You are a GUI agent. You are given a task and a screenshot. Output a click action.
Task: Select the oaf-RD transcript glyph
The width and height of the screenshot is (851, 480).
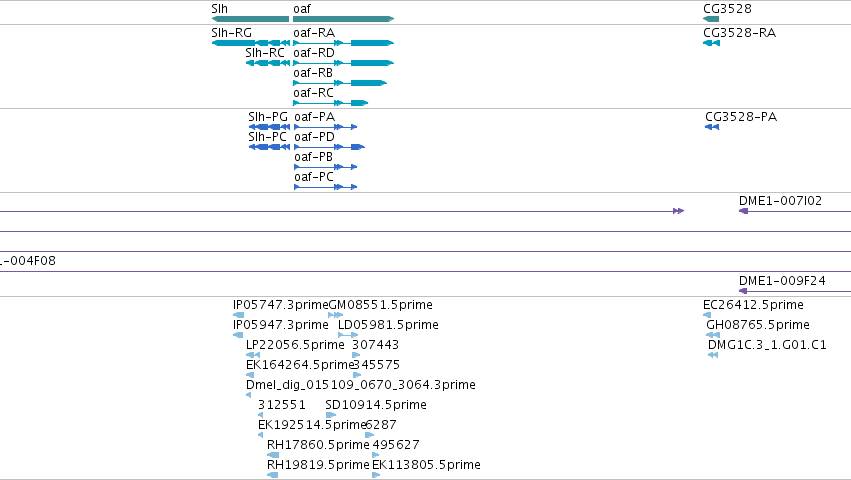pyautogui.click(x=344, y=63)
